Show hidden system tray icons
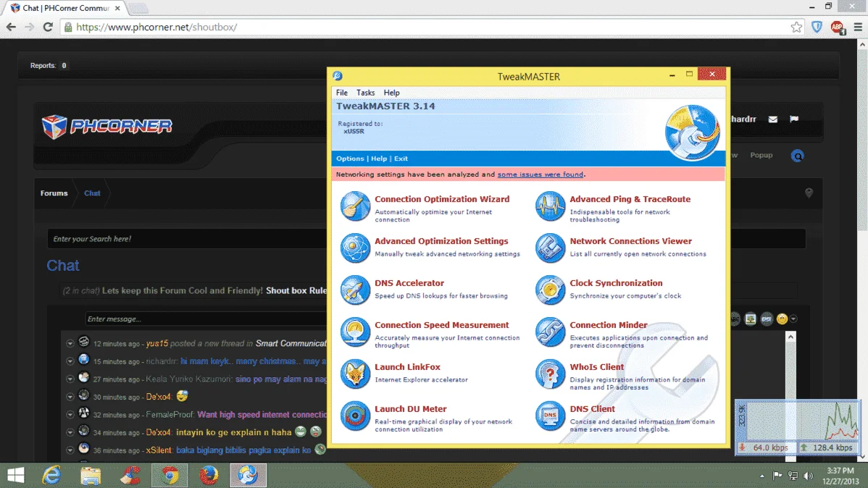This screenshot has height=488, width=868. (x=762, y=476)
